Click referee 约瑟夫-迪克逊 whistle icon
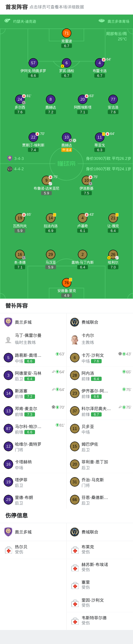The height and width of the screenshot is (644, 133). tap(7, 21)
